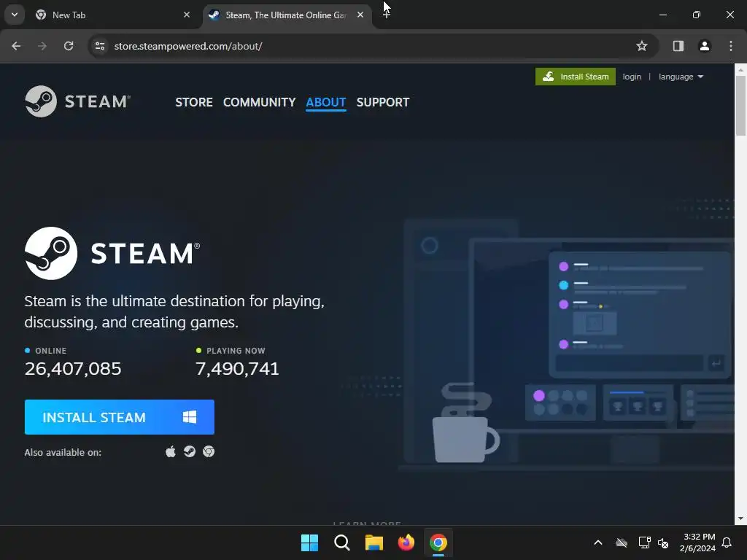Open the SUPPORT page
This screenshot has height=560, width=747.
[382, 102]
